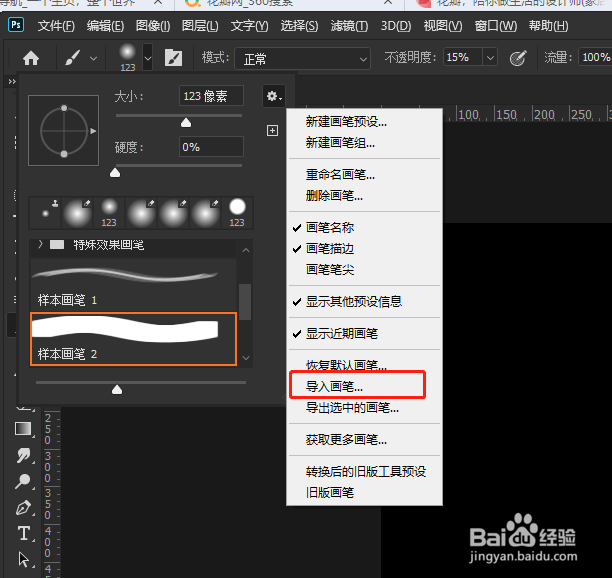Expand the toolbar double-arrow toggle
The width and height of the screenshot is (612, 578).
pos(12,81)
